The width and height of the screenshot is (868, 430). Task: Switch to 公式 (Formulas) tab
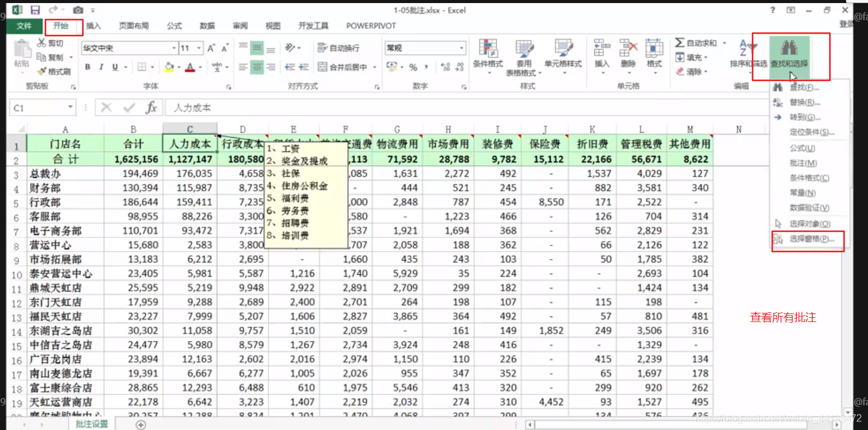(x=174, y=26)
